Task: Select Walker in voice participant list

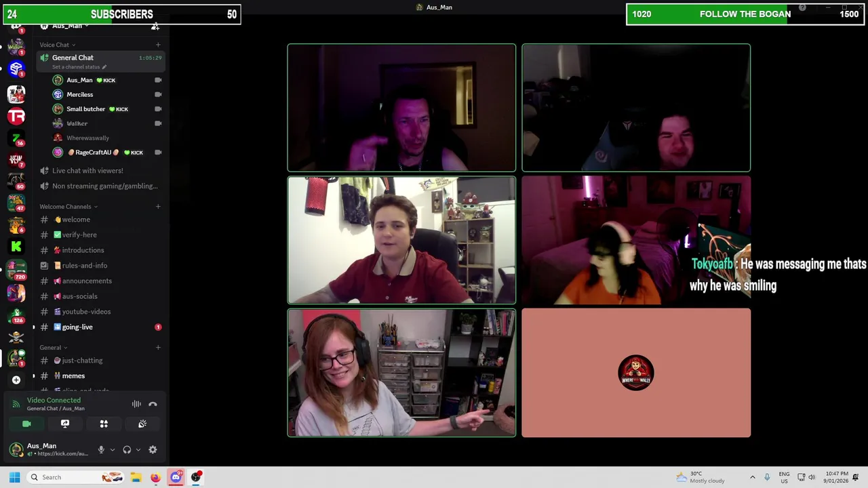Action: (x=107, y=123)
